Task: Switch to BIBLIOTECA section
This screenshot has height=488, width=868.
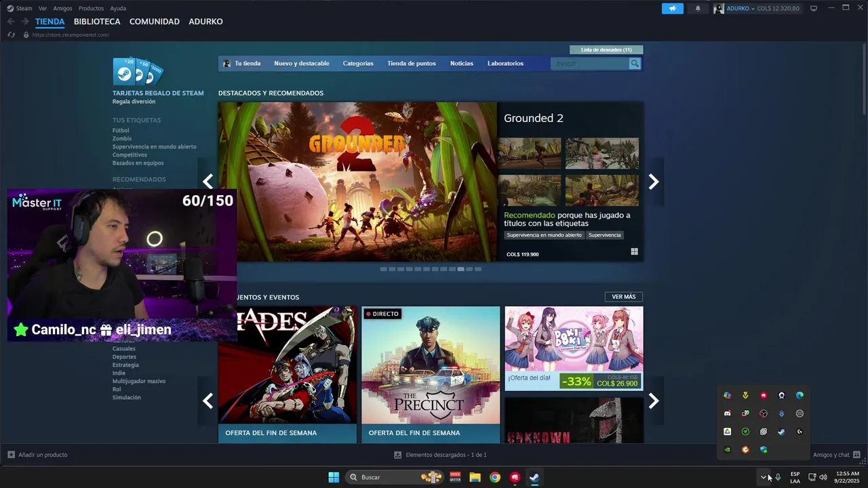Action: 97,22
